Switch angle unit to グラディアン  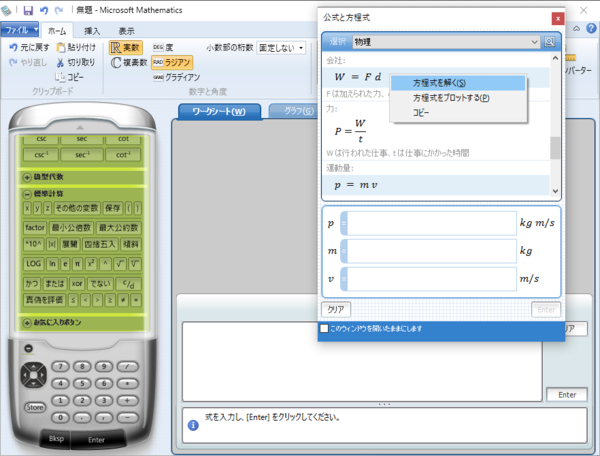(x=176, y=77)
